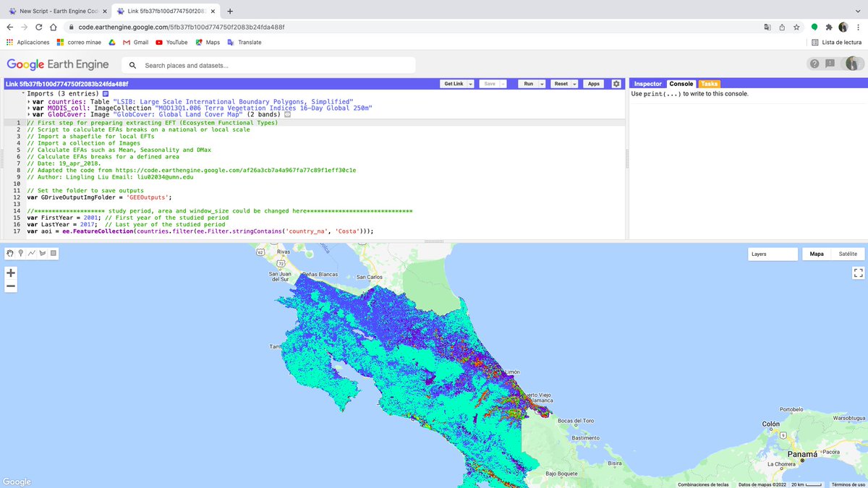
Task: Click the imports record view icon
Action: (106, 94)
